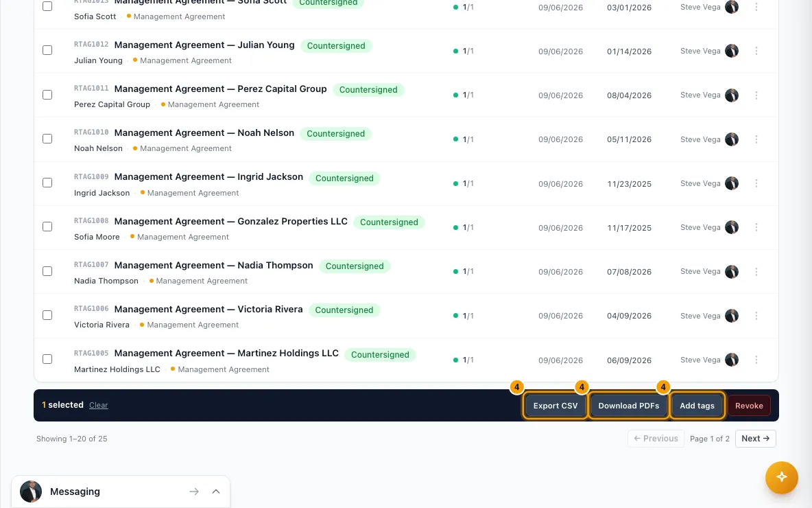Open row menu for Martinez Holdings LLC agreement
Screen dimensions: 812x508
coord(756,360)
